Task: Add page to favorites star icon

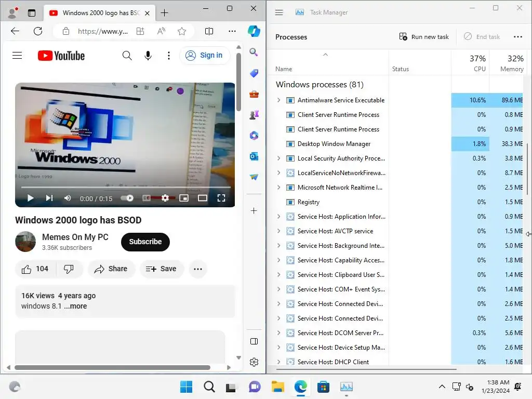Action: [182, 31]
